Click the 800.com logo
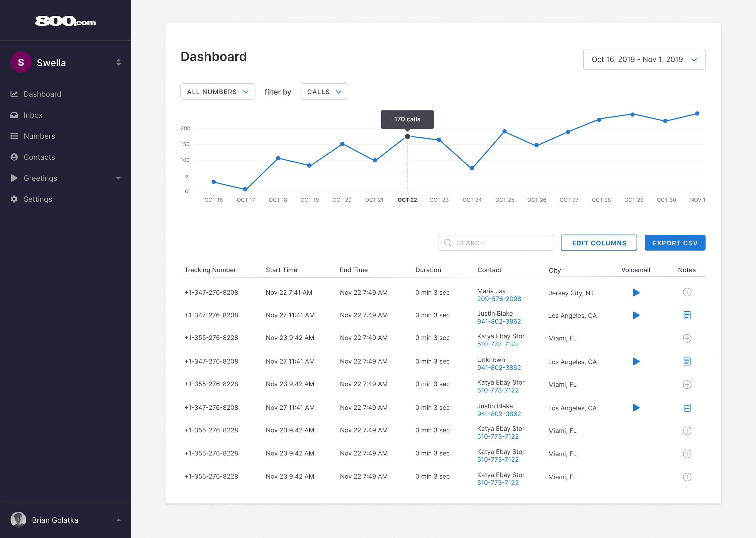756x538 pixels. click(x=66, y=21)
